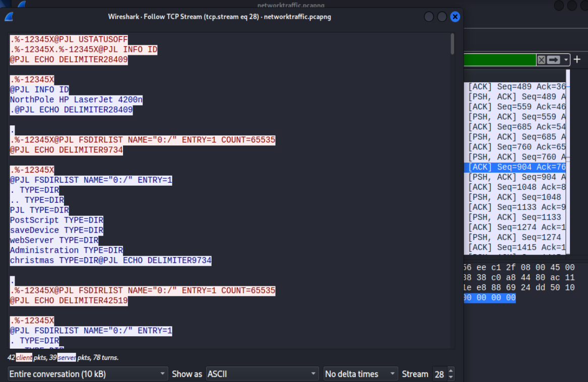Select packet row [PSH, ACK] Seq=1274

515,238
